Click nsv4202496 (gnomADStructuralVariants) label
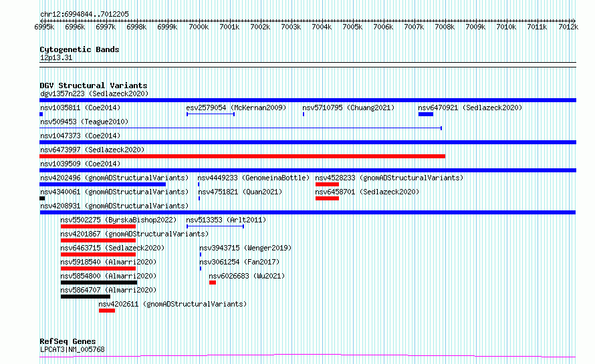595x364 pixels. tap(114, 178)
